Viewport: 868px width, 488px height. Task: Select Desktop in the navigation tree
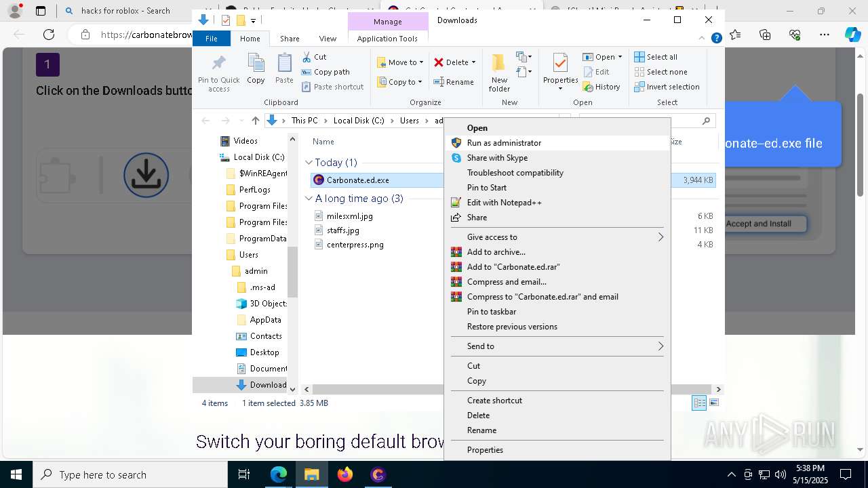tap(264, 352)
